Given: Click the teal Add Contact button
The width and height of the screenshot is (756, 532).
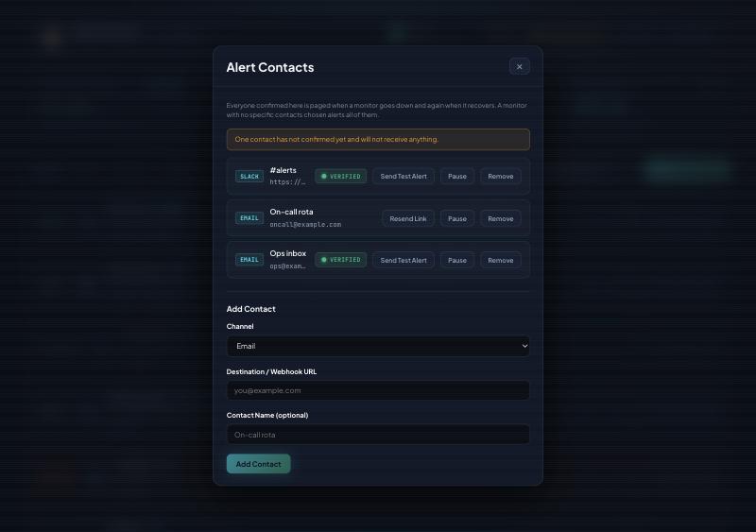Looking at the screenshot, I should (x=258, y=464).
